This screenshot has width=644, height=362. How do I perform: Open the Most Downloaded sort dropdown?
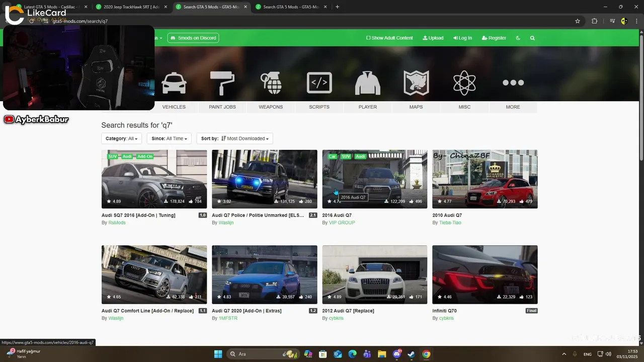pyautogui.click(x=234, y=138)
